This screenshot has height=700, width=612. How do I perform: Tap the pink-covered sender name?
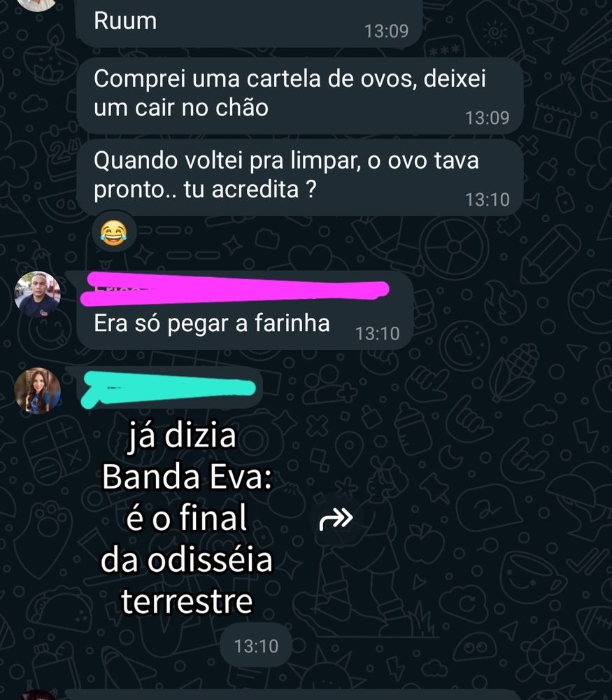pos(234,290)
